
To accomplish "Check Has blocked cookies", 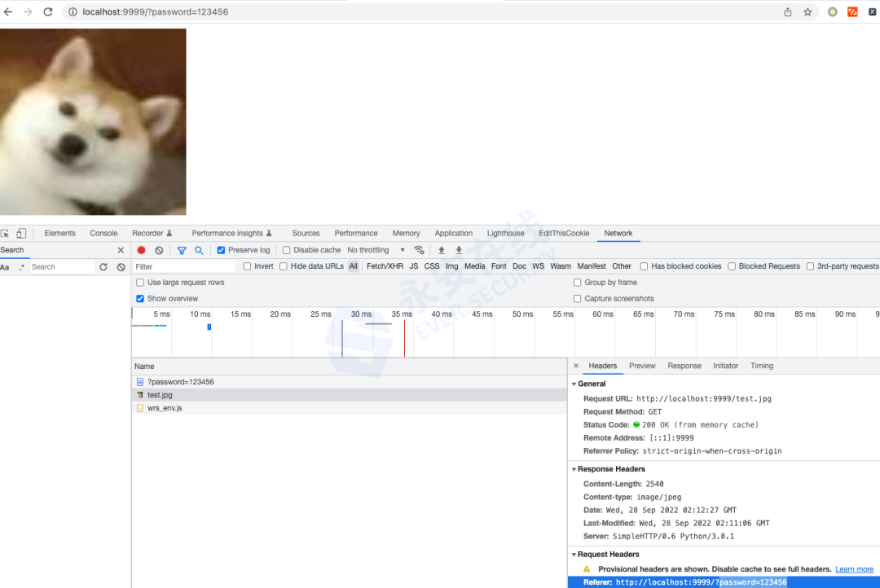I will (644, 266).
